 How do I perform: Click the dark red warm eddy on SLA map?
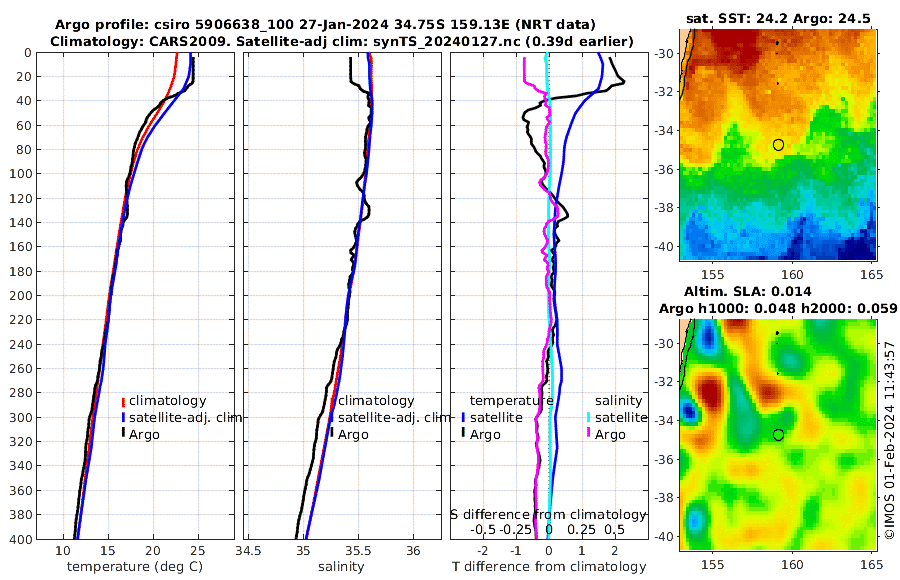point(710,392)
